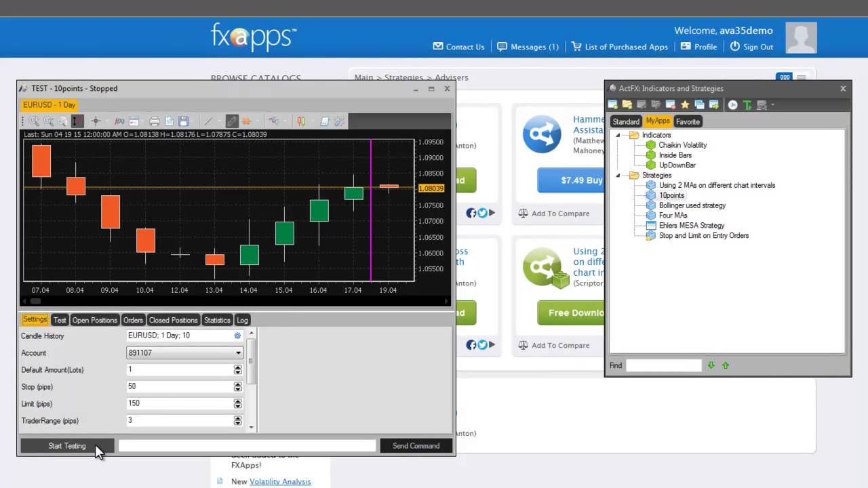This screenshot has width=868, height=488.
Task: Click the green down arrow next to Find
Action: 711,365
